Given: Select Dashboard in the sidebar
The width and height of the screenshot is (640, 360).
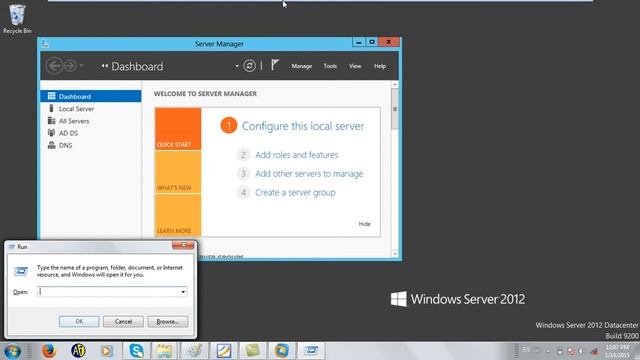Looking at the screenshot, I should pos(91,96).
